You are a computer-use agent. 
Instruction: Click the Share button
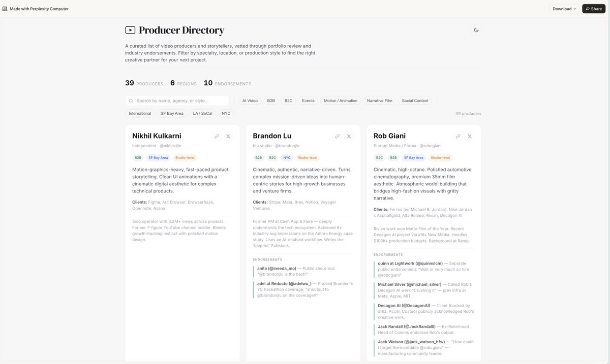(x=594, y=9)
